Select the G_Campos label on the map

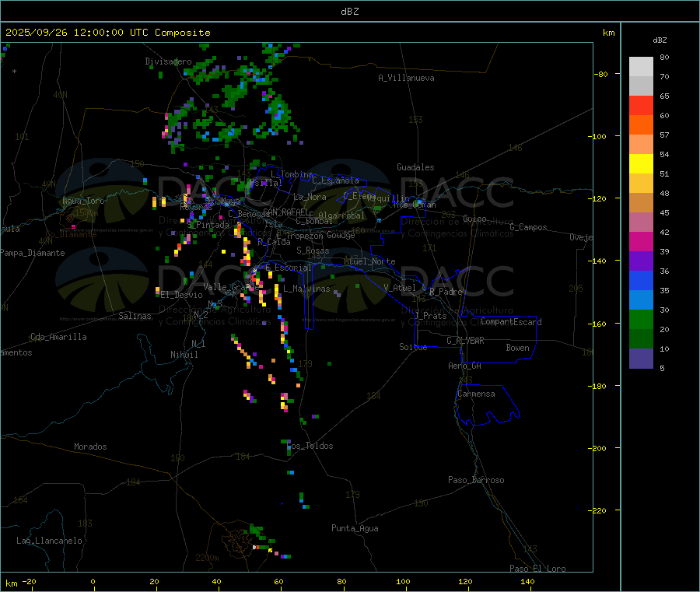click(x=528, y=227)
